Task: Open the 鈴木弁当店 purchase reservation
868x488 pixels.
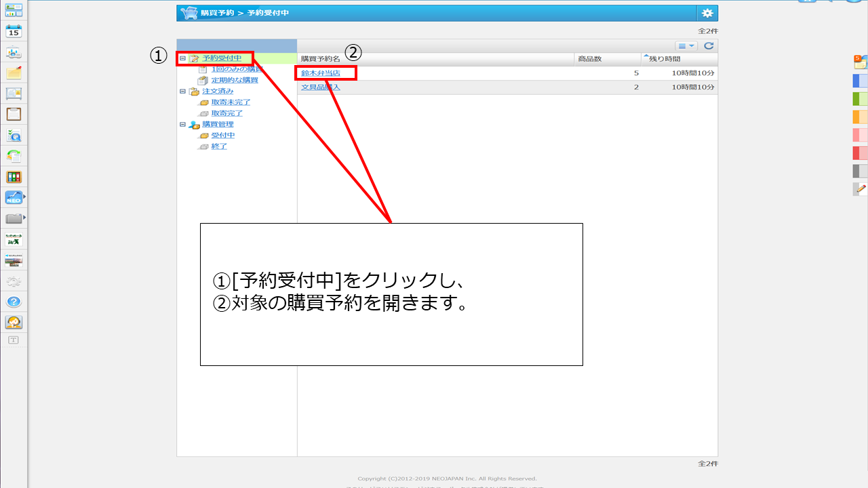Action: click(x=320, y=73)
